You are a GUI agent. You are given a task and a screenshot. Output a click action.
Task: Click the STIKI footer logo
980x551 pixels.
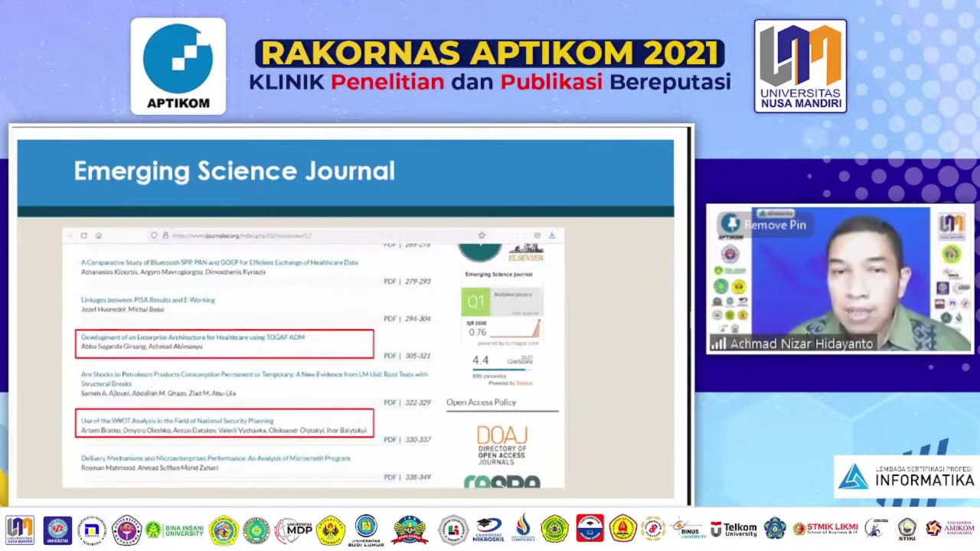(x=907, y=529)
